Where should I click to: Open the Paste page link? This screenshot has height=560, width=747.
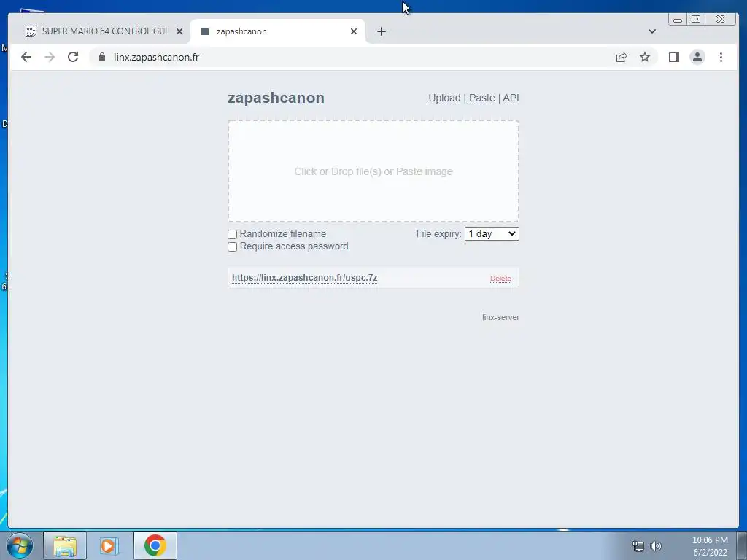pos(481,98)
